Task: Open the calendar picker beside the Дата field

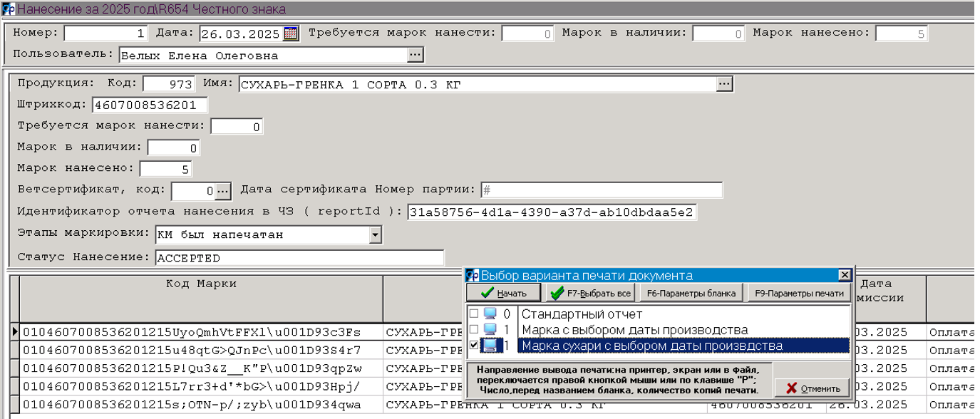Action: pyautogui.click(x=291, y=33)
